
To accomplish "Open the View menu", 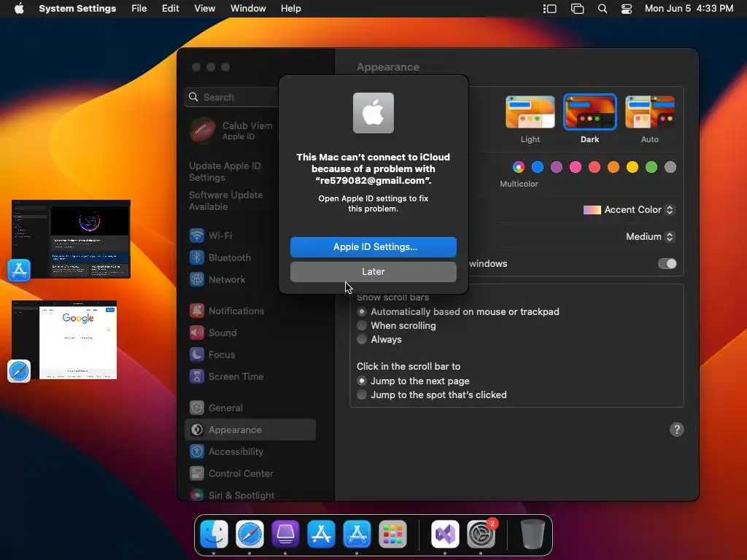I will [204, 9].
